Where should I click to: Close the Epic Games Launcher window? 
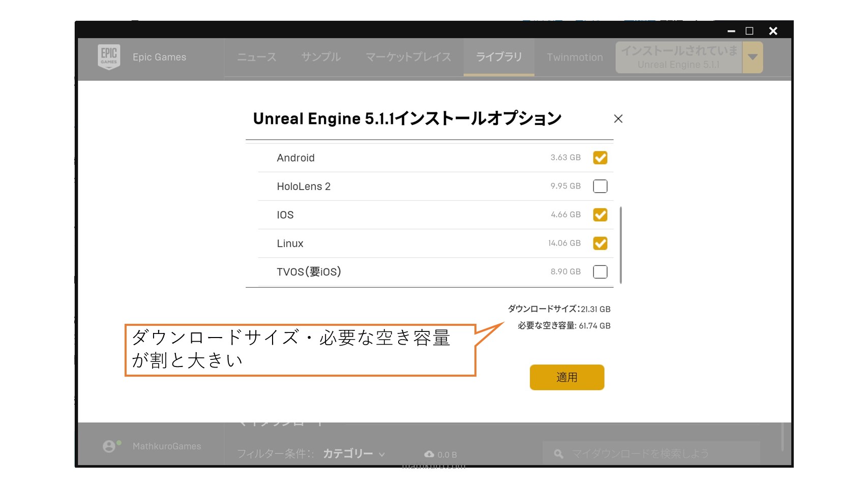tap(773, 31)
